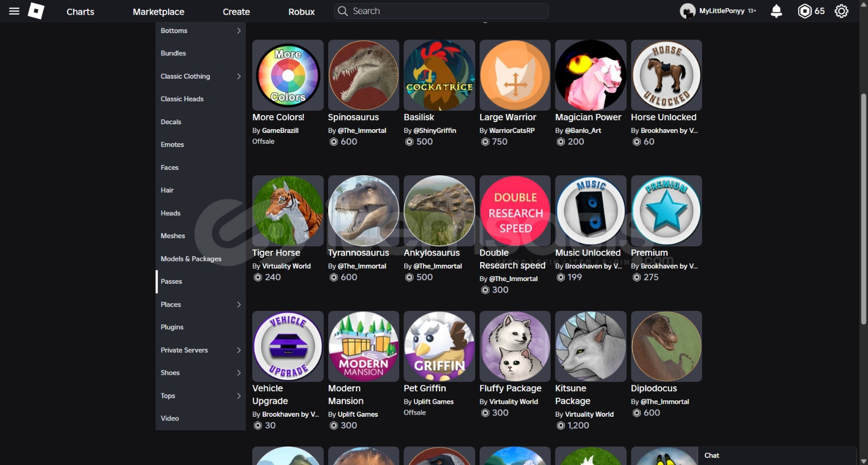Open the Ankylosaurus pass icon
This screenshot has height=465, width=868.
click(439, 211)
